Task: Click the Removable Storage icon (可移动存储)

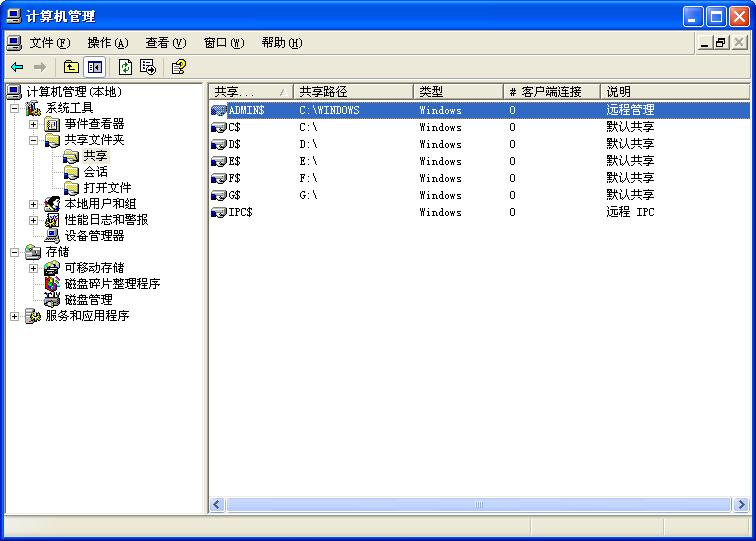Action: pos(52,268)
